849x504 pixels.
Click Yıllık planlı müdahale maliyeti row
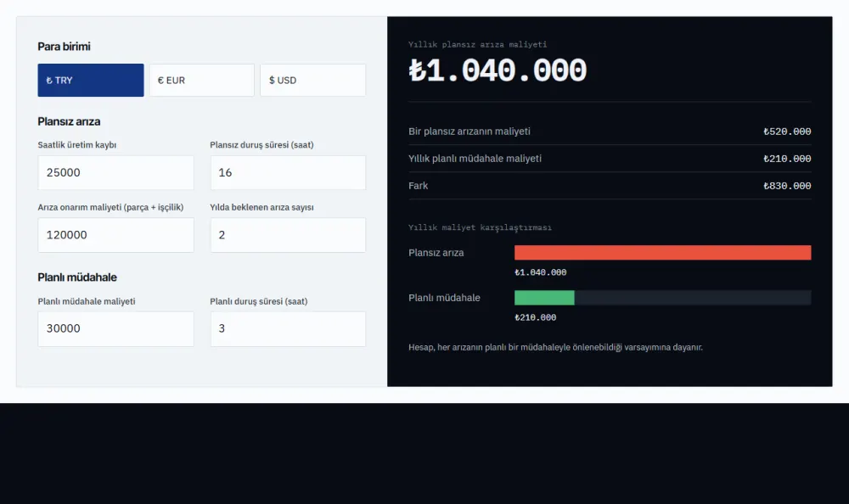pos(610,159)
